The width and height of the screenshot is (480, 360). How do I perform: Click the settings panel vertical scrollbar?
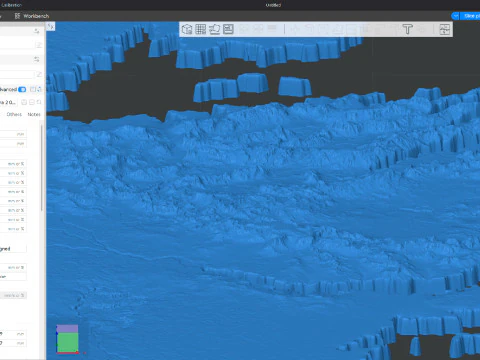42,167
